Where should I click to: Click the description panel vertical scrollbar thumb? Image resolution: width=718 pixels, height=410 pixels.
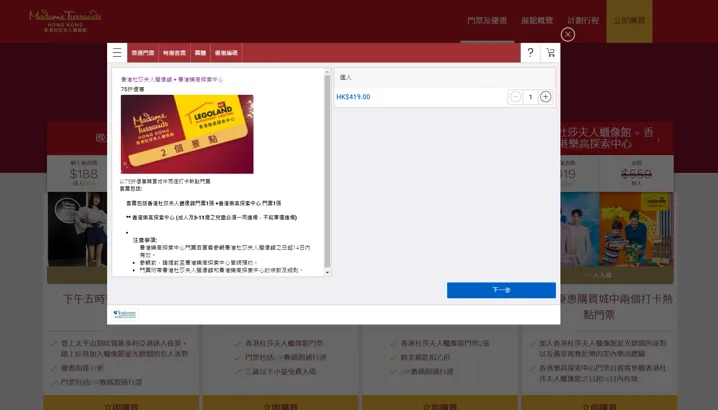coord(327,171)
